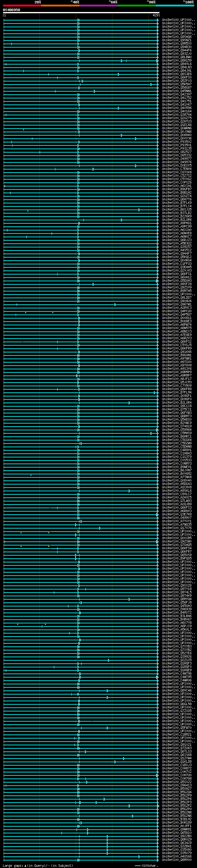Open hit UniRef100_Q8LBW0
The height and width of the screenshot is (868, 197).
(x=176, y=57)
